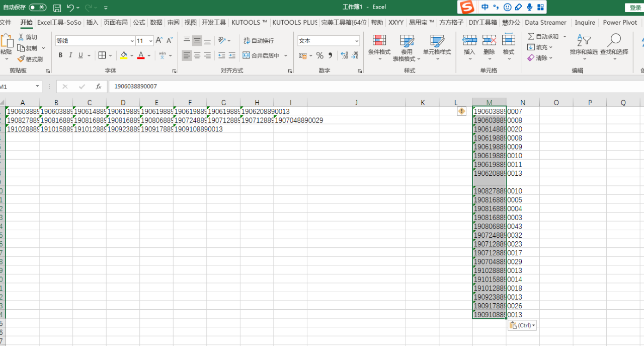Open the Insert (插入) ribbon tab
This screenshot has height=346, width=644.
[92, 23]
